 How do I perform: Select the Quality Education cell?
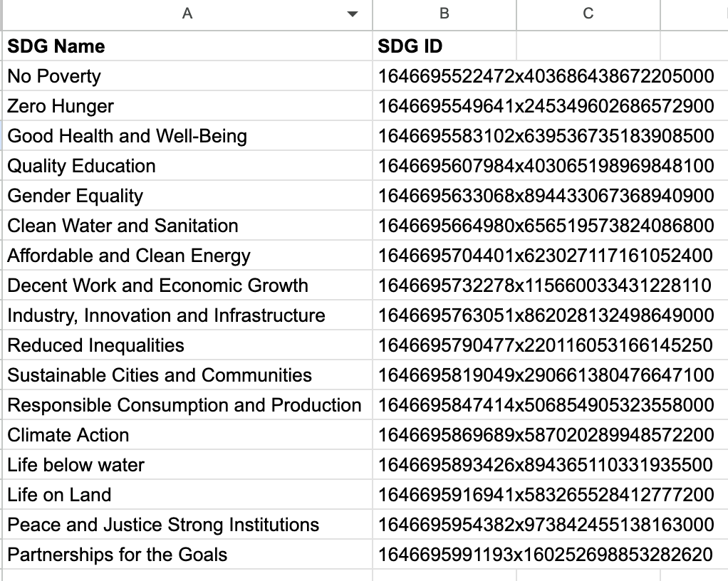coord(187,166)
